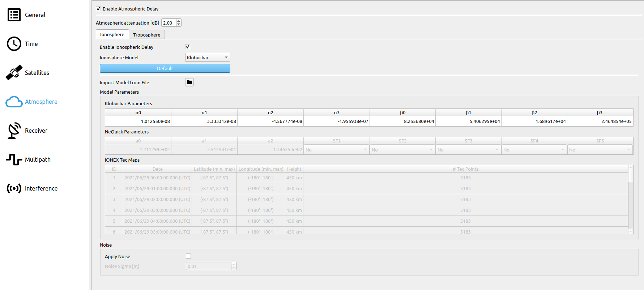Open the Receiver dish icon
Viewport: 644px width, 290px height.
tap(14, 131)
